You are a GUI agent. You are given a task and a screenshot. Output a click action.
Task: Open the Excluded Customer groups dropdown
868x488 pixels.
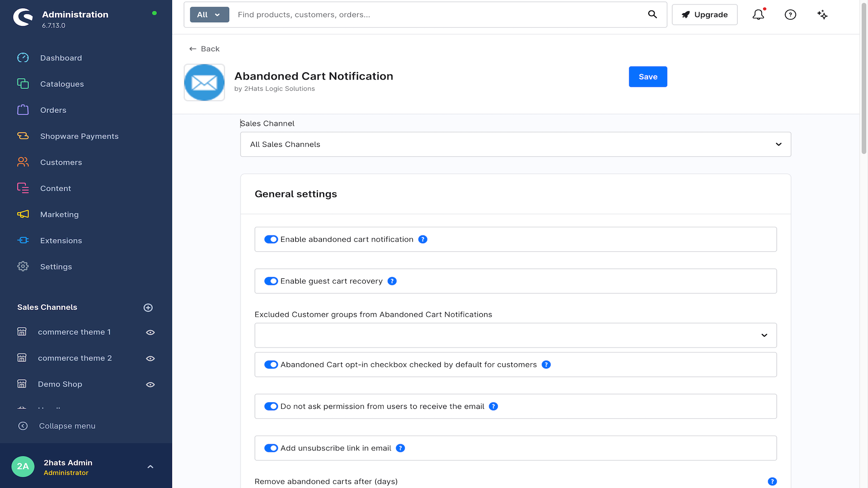tap(515, 335)
